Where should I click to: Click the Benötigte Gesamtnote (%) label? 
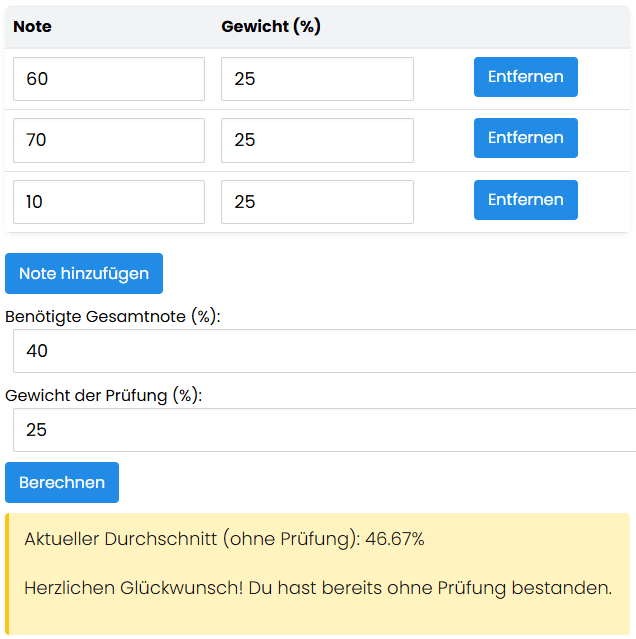pyautogui.click(x=112, y=316)
